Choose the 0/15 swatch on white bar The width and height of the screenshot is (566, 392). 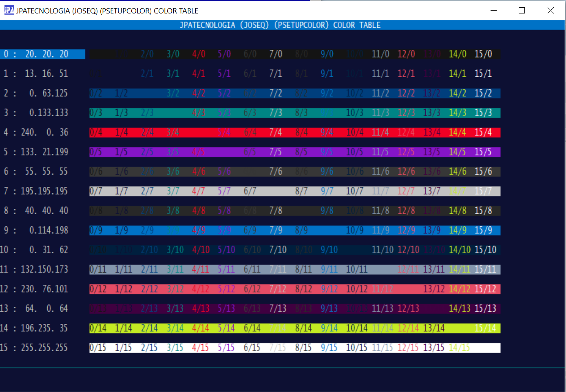(98, 348)
